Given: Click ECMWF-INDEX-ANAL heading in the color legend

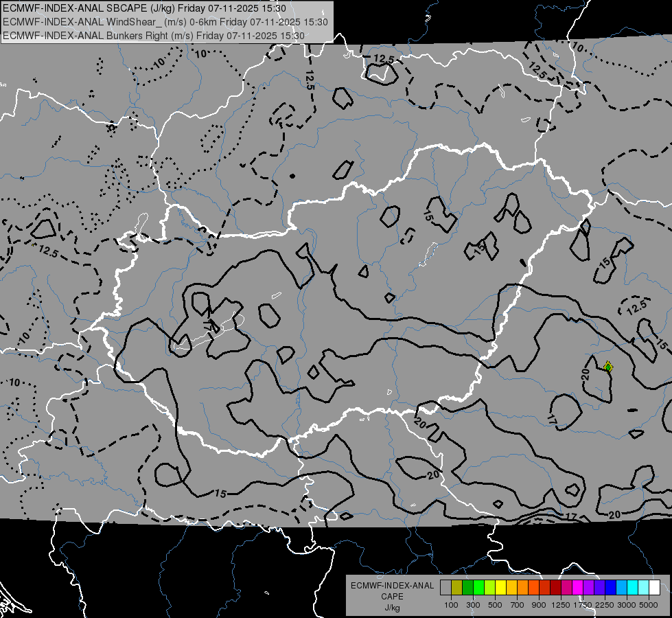Looking at the screenshot, I should pos(392,586).
